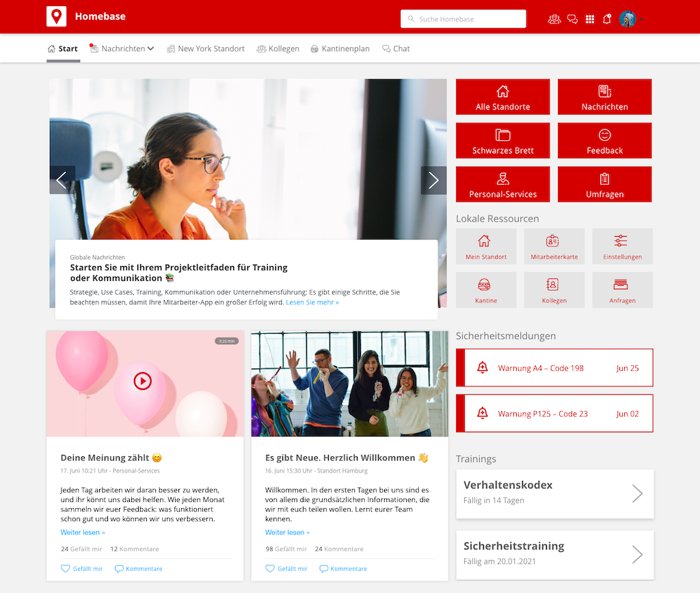Like the 'Es gibt Neue' welcome post
The width and height of the screenshot is (700, 593).
tap(286, 568)
